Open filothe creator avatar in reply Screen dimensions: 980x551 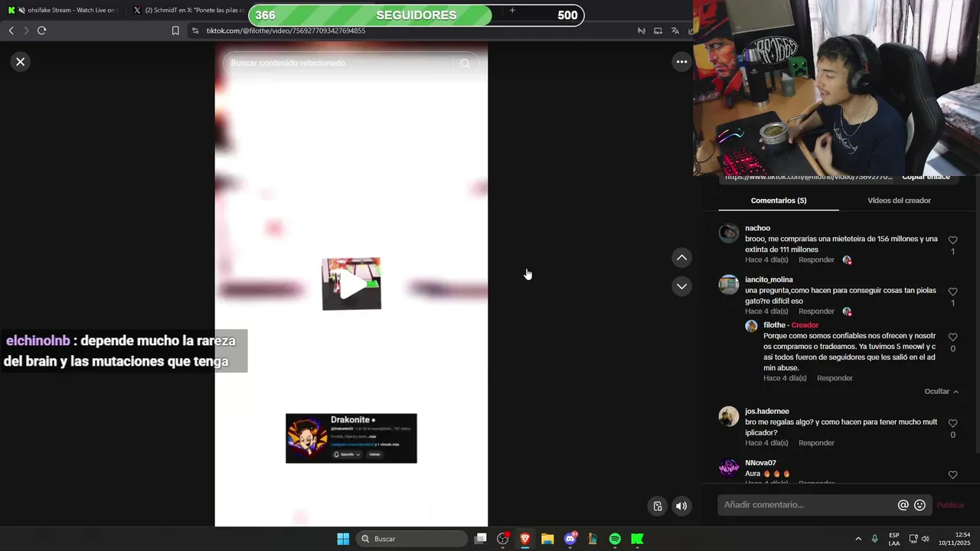751,326
